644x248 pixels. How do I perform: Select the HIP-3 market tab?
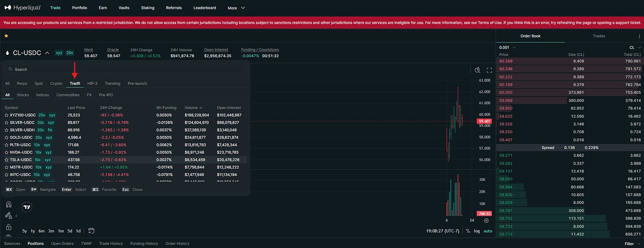tap(92, 83)
